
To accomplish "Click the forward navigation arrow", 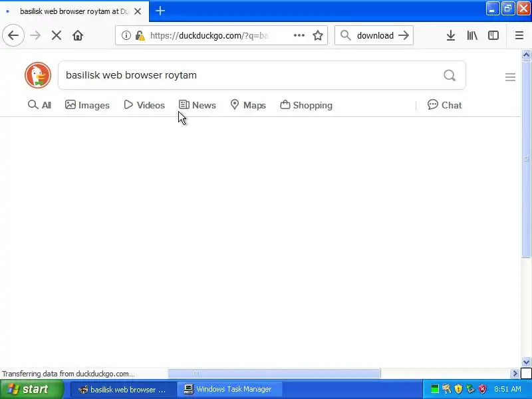I will click(35, 35).
